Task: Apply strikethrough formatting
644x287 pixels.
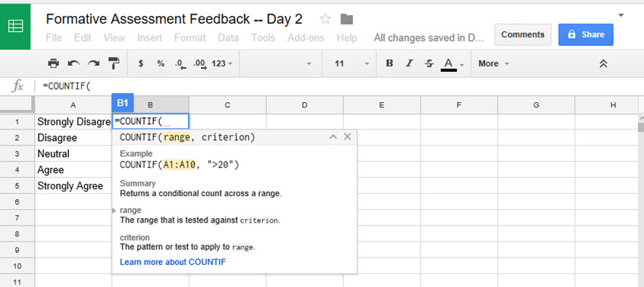Action: click(x=429, y=63)
